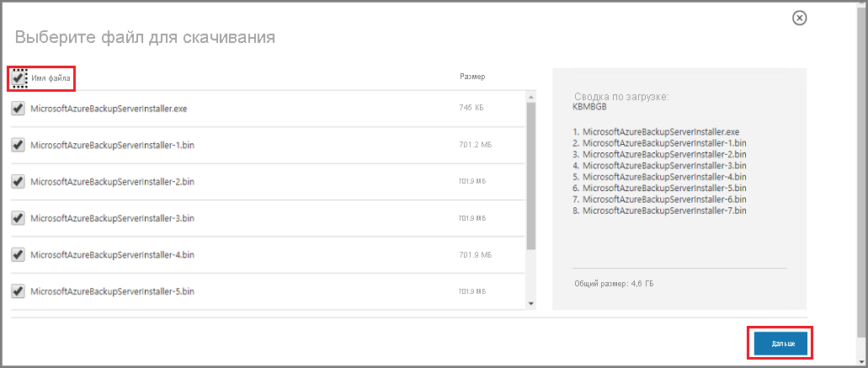Image resolution: width=868 pixels, height=368 pixels.
Task: Click file name MicrosoftAzureBackupServerInstaller-3.bin in list
Action: point(112,219)
